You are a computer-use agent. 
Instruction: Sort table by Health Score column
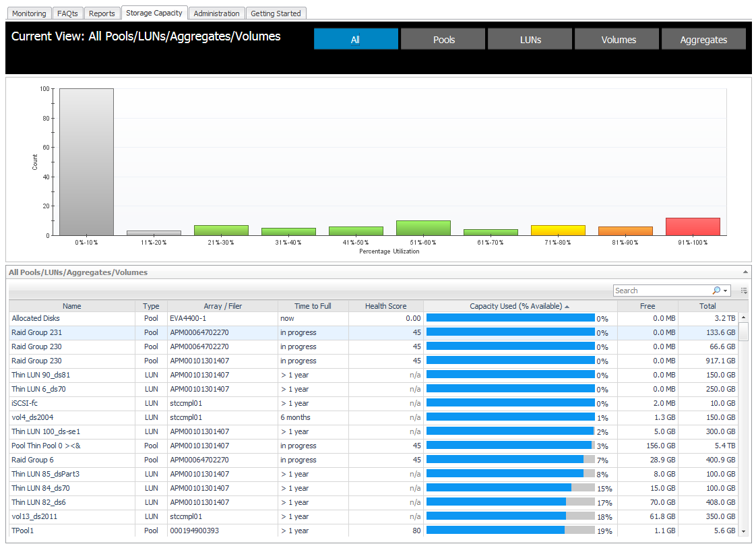point(385,306)
